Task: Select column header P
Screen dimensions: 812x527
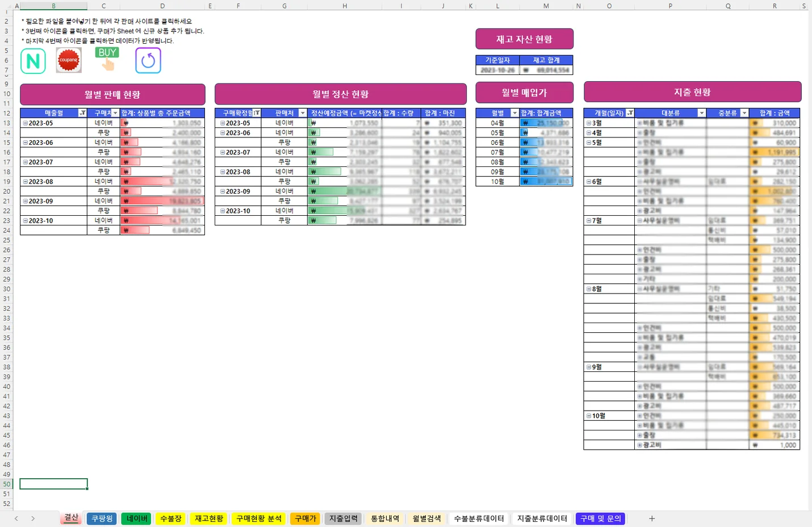Action: (x=670, y=6)
